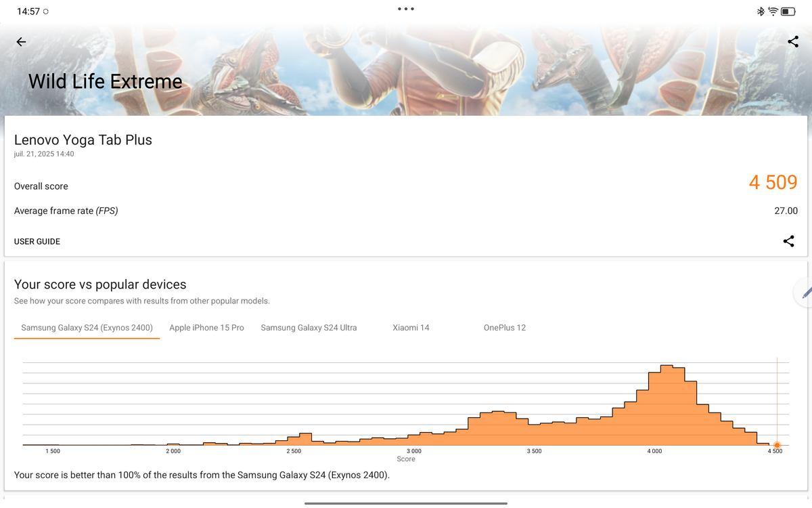Tap the Lenovo Yoga Tab Plus device name

[x=83, y=140]
